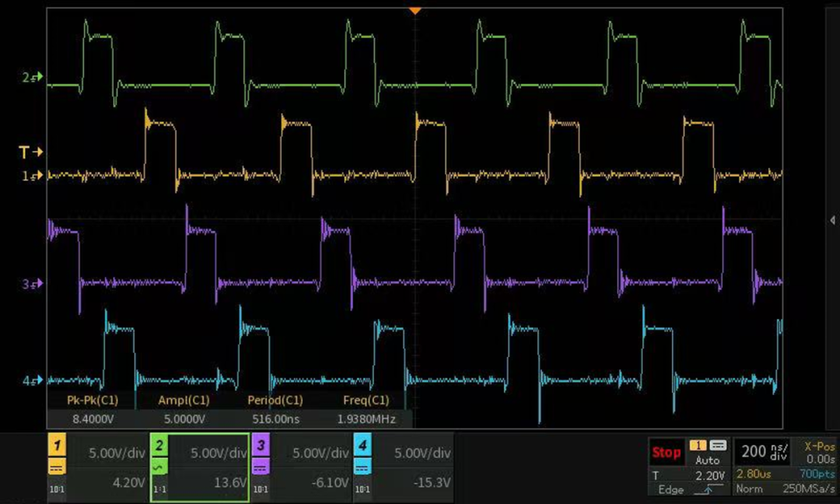
Task: Click channel 2 5.00V/div scale
Action: (x=219, y=453)
